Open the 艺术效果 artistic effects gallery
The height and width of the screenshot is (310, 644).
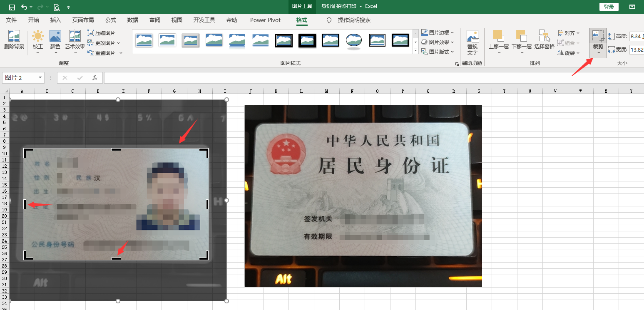pyautogui.click(x=75, y=42)
